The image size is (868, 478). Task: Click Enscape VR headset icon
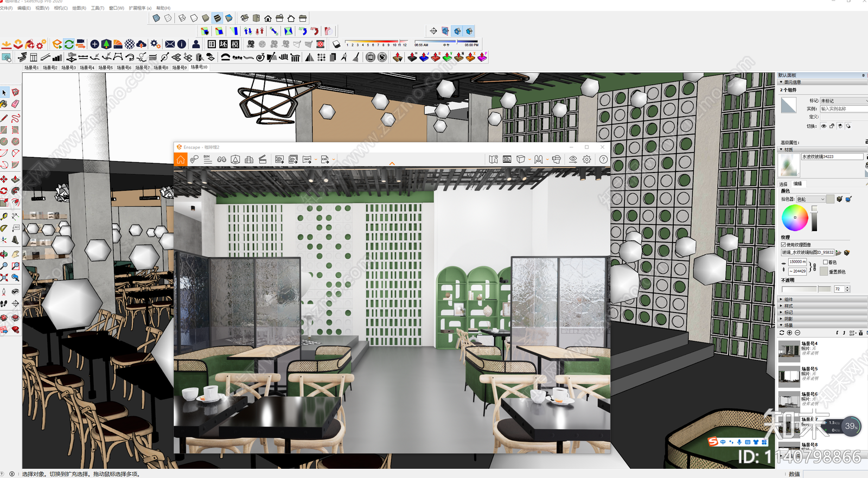pos(556,159)
